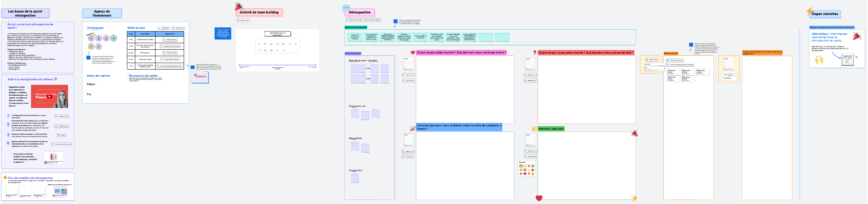This screenshot has width=868, height=204.
Task: Select the speech bubble icon next to Rétrospective
Action: coord(346,8)
